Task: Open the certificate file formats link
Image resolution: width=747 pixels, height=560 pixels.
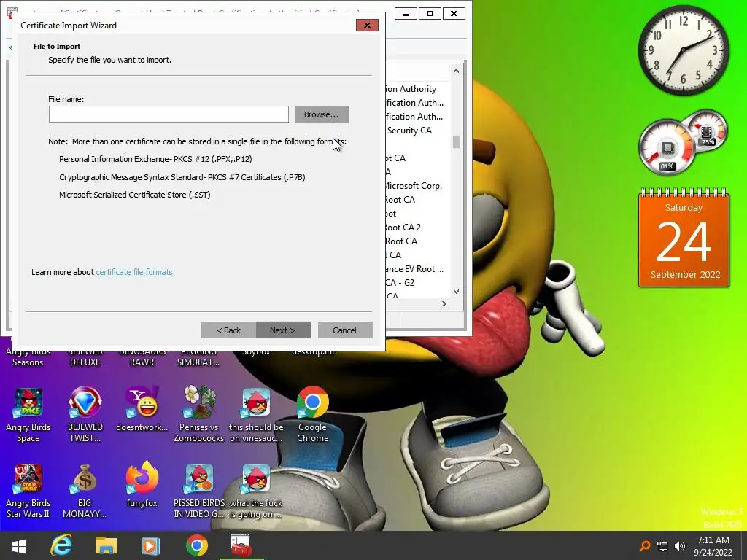Action: (x=134, y=272)
